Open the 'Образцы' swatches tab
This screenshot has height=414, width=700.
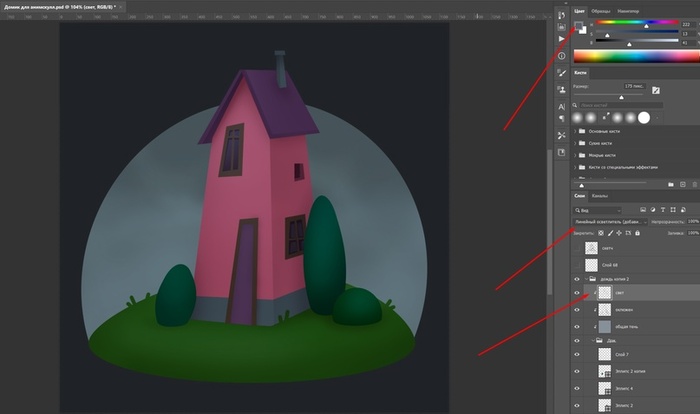(602, 11)
